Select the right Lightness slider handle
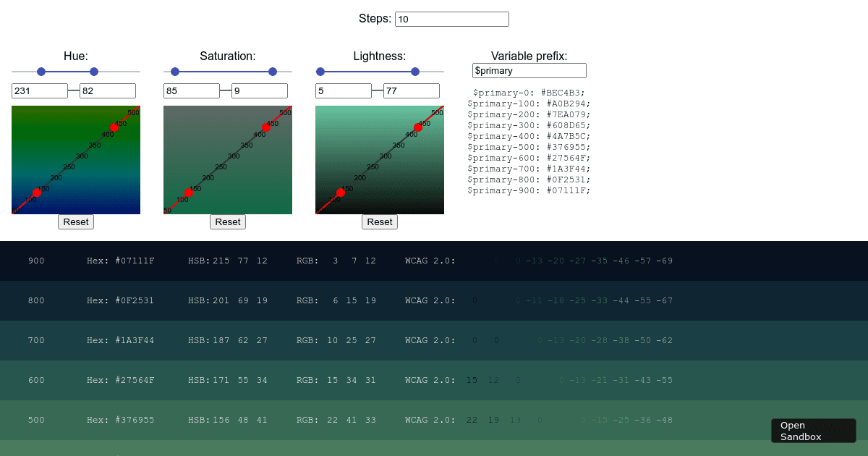Screen dimensions: 868x456 pyautogui.click(x=414, y=72)
